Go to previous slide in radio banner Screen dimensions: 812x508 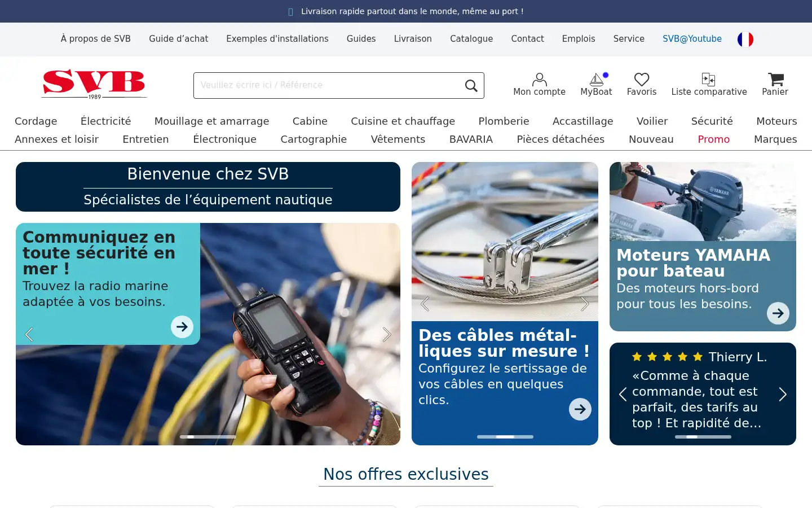pos(29,334)
